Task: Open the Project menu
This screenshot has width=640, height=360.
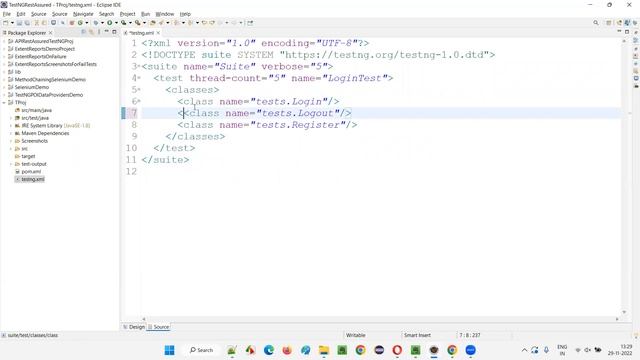Action: click(127, 14)
